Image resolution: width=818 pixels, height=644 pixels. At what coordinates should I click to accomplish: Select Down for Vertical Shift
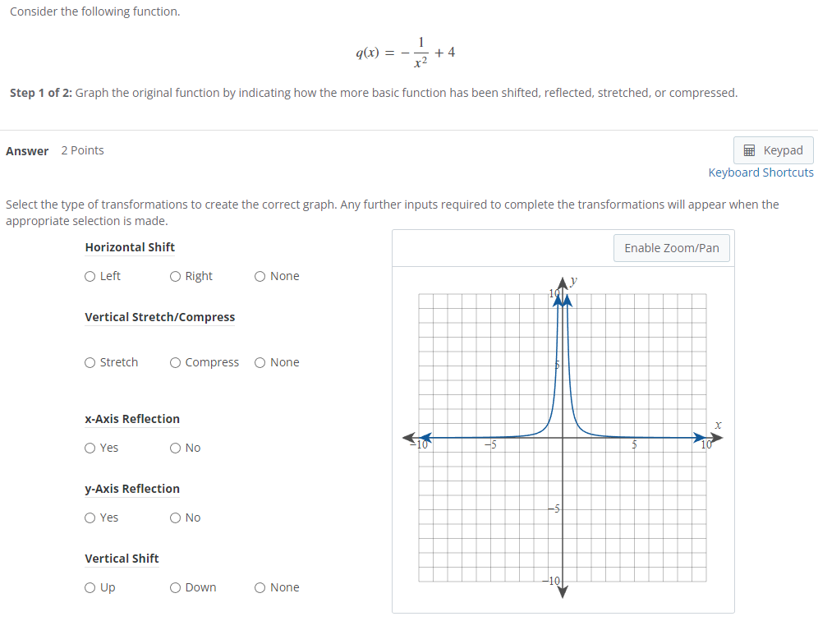click(x=174, y=587)
